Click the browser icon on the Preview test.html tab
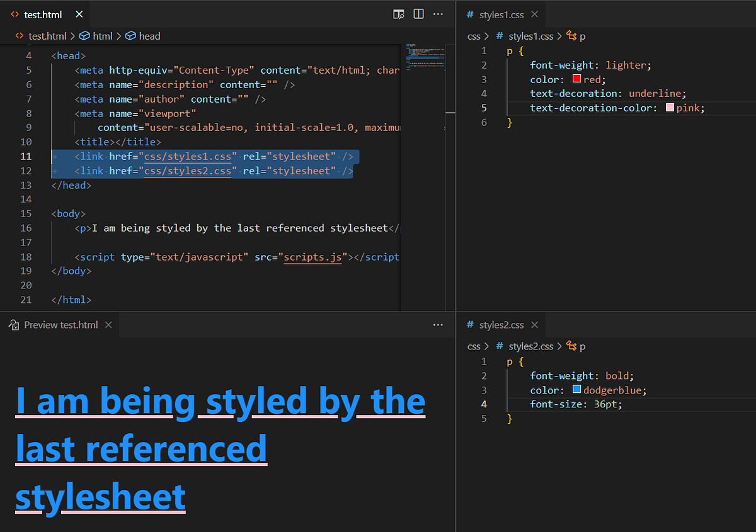 pos(14,324)
